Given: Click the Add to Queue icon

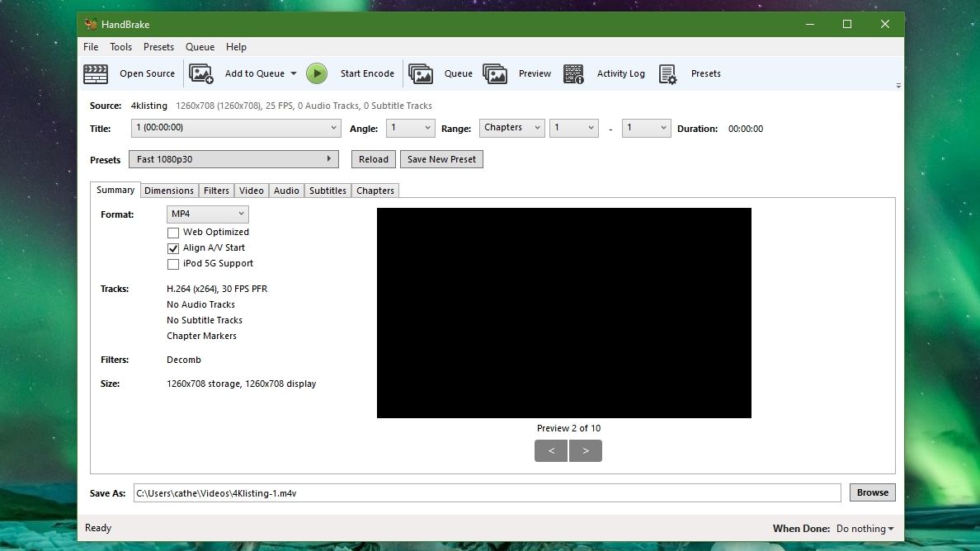Looking at the screenshot, I should [x=201, y=73].
